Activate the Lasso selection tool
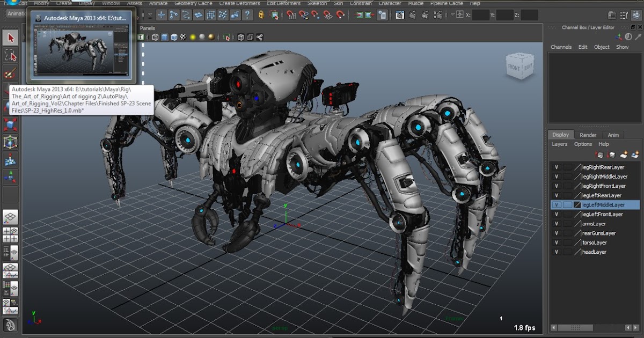The image size is (644, 338). (9, 53)
